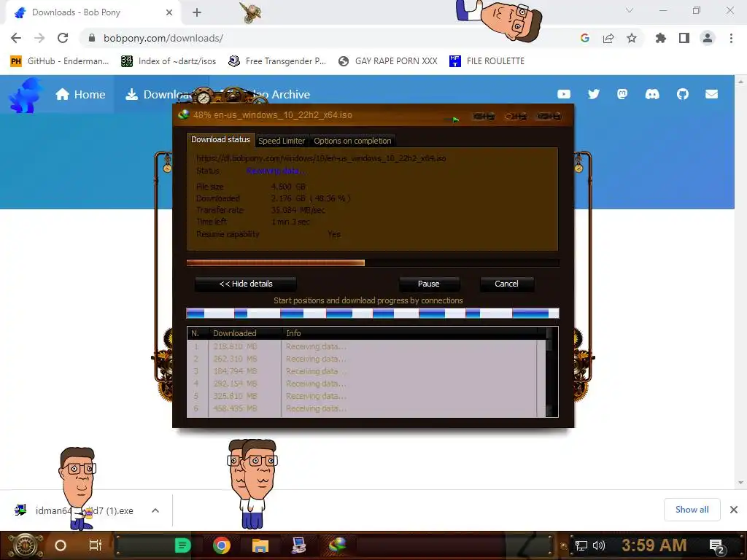The height and width of the screenshot is (560, 747).
Task: Open the green notes app on taskbar
Action: click(182, 545)
